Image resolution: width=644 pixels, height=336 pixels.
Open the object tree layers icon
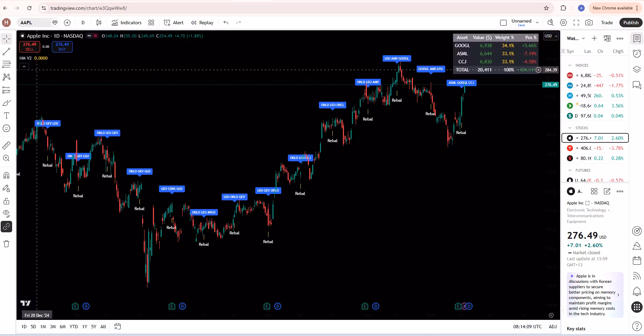click(x=637, y=69)
